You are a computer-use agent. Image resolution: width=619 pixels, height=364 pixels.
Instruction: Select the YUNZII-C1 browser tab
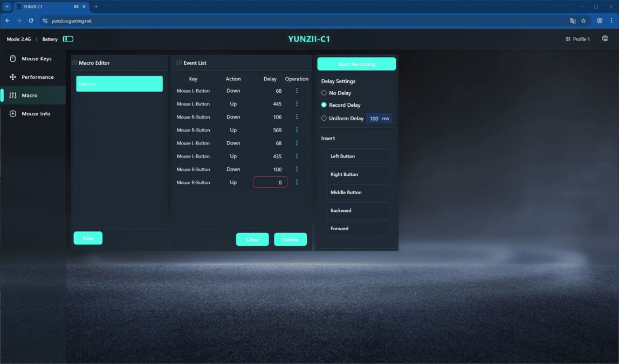(51, 6)
